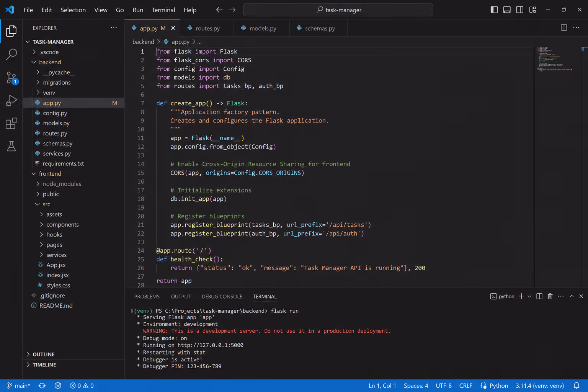Change indentation setting Spaces: 4
Viewport: 588px width, 392px height.
tap(416, 385)
